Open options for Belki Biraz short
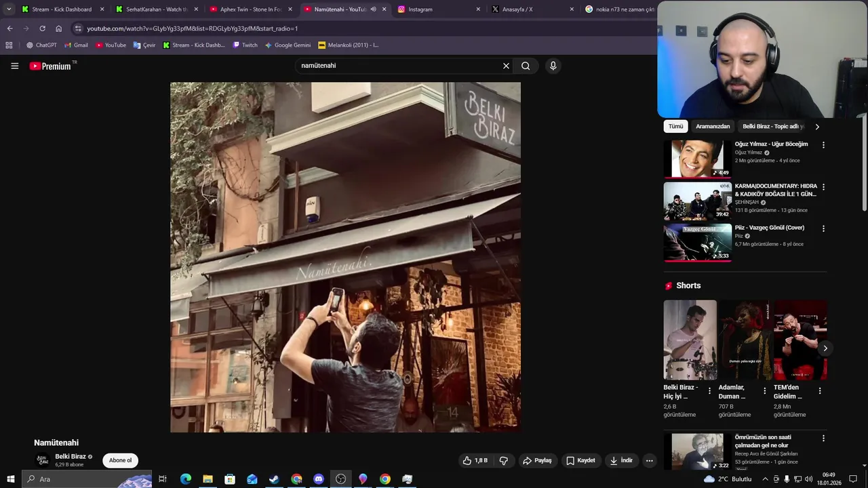 709,391
